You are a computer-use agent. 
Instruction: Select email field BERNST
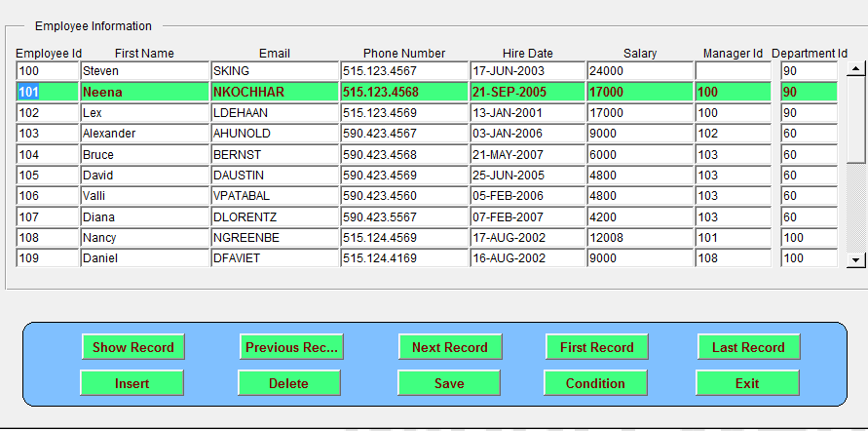click(275, 155)
